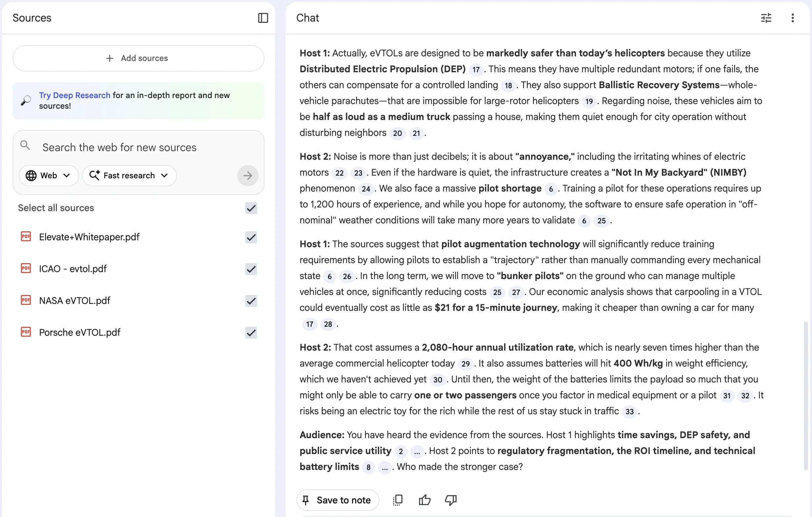The height and width of the screenshot is (517, 812).
Task: Expand the ellipsis citations after citation 2
Action: pos(417,451)
